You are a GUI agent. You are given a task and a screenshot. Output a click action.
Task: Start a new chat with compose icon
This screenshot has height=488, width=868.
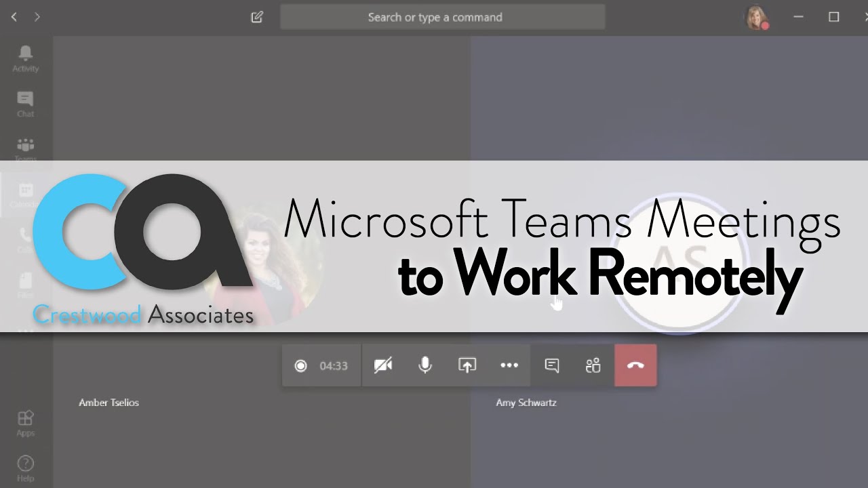coord(257,17)
